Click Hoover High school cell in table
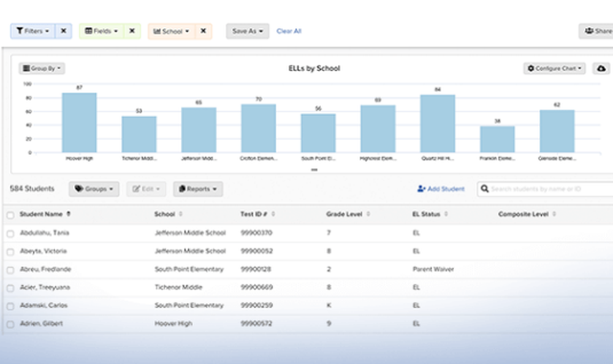Image resolution: width=613 pixels, height=364 pixels. tap(173, 324)
